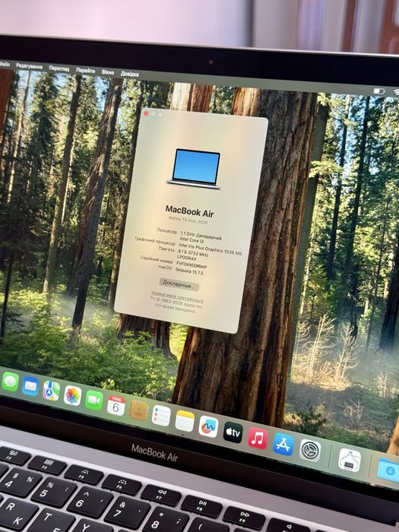Open the Вікно menu
The image size is (399, 532).
click(x=108, y=72)
